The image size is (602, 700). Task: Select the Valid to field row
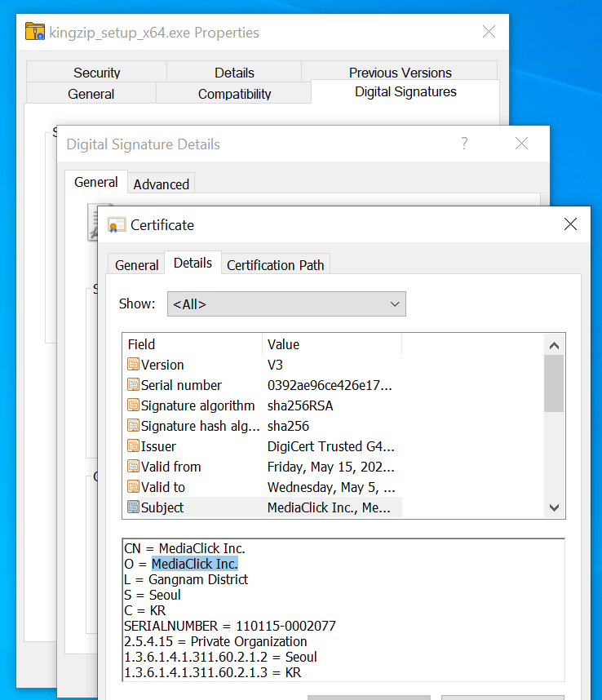coord(264,486)
